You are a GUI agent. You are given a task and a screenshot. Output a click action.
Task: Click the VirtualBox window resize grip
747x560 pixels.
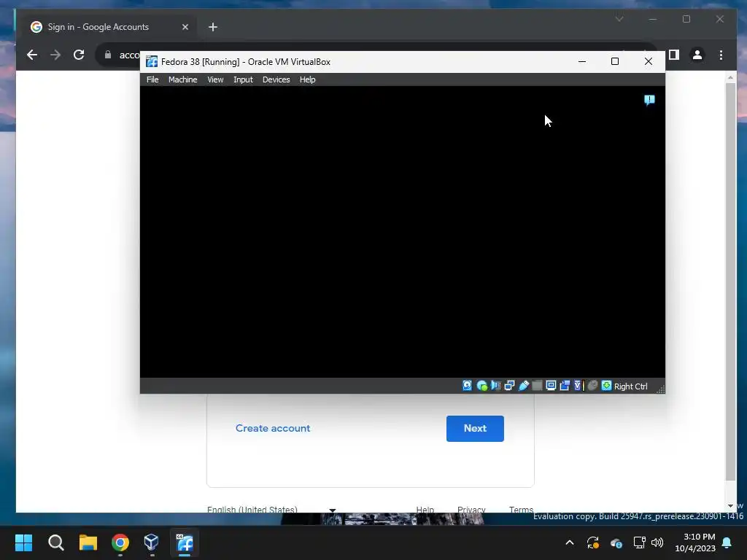(x=660, y=389)
